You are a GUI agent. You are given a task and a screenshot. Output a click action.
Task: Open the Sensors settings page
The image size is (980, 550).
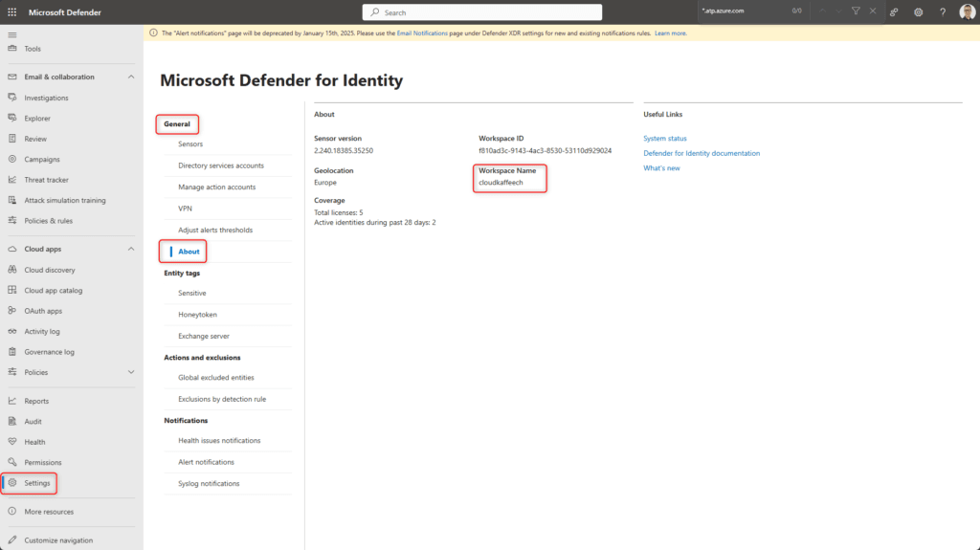(x=190, y=143)
